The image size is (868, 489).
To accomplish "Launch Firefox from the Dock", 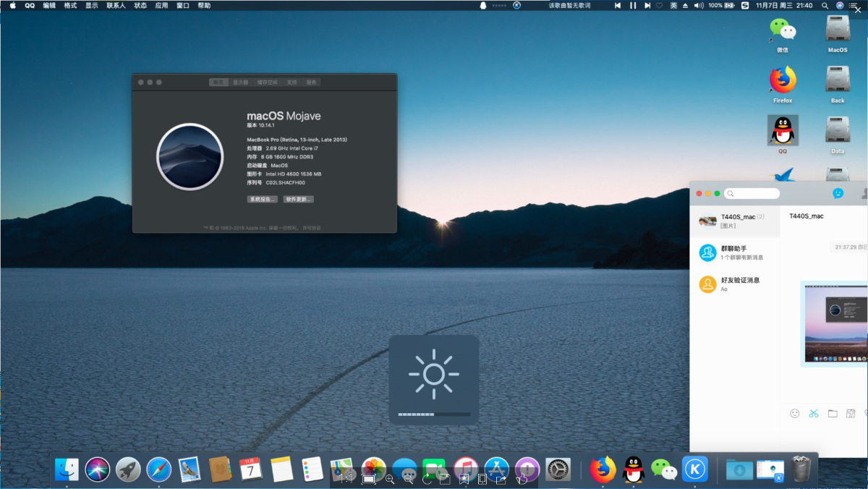I will [x=603, y=469].
